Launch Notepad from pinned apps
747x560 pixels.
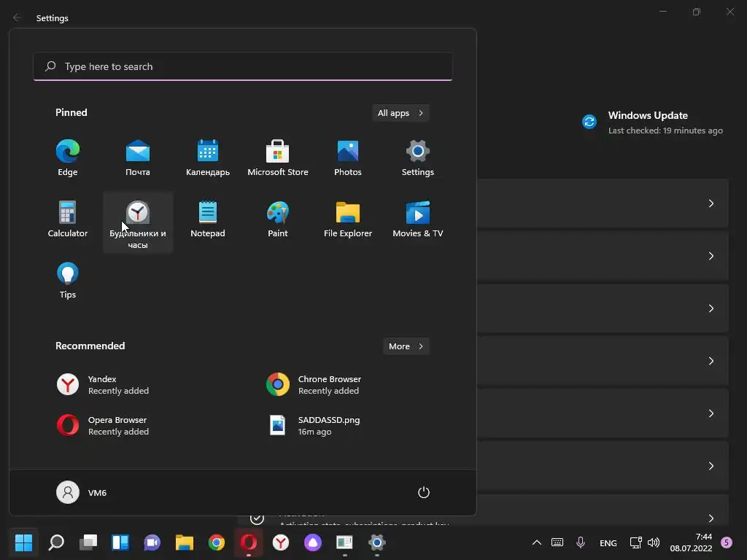coord(208,219)
